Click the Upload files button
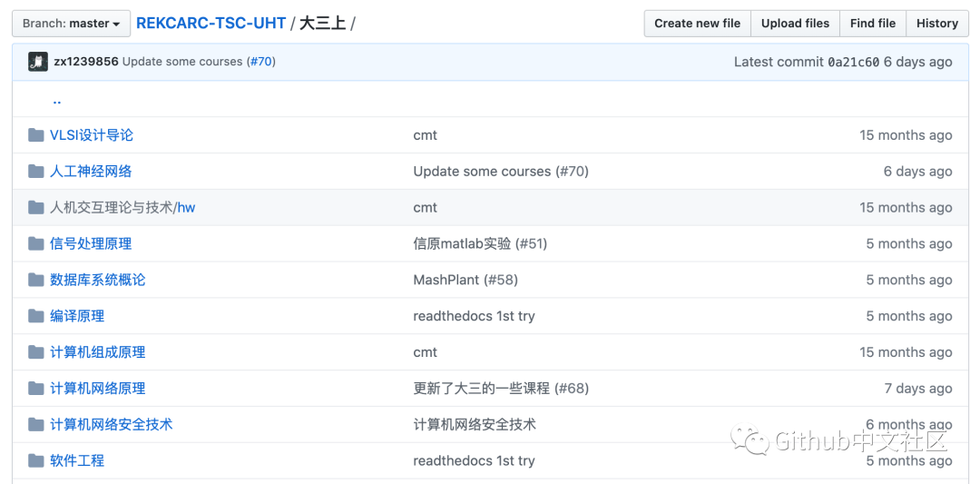 click(795, 24)
